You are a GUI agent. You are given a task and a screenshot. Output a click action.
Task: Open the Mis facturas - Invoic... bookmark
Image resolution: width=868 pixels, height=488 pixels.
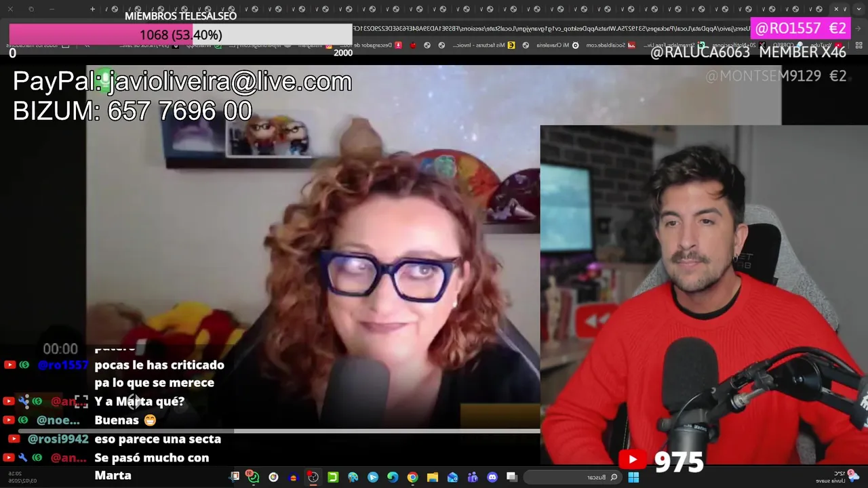[x=484, y=45]
